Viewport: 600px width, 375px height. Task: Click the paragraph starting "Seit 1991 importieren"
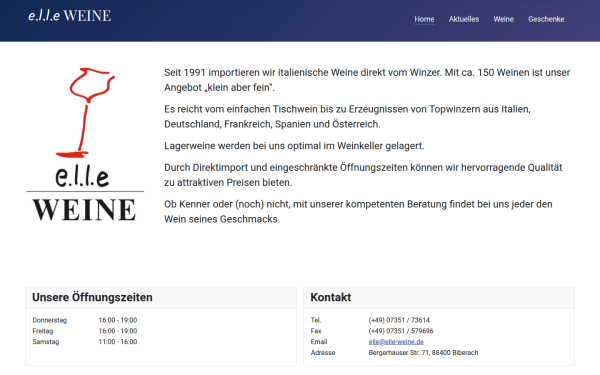coord(367,80)
